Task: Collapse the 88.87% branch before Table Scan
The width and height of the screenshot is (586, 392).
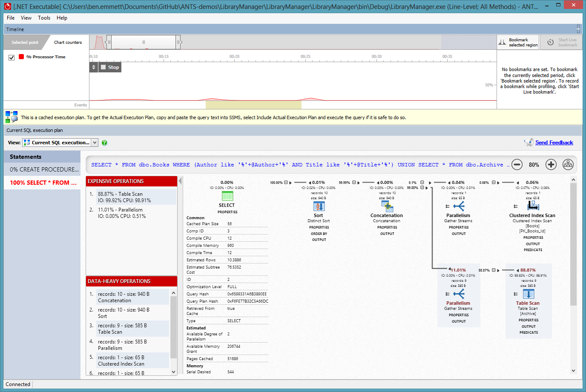Action: coord(494,270)
